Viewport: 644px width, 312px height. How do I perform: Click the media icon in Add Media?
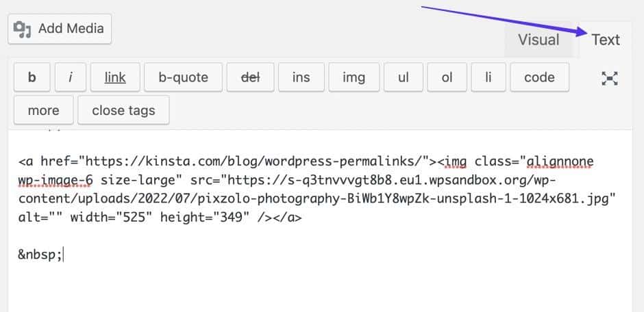coord(24,29)
